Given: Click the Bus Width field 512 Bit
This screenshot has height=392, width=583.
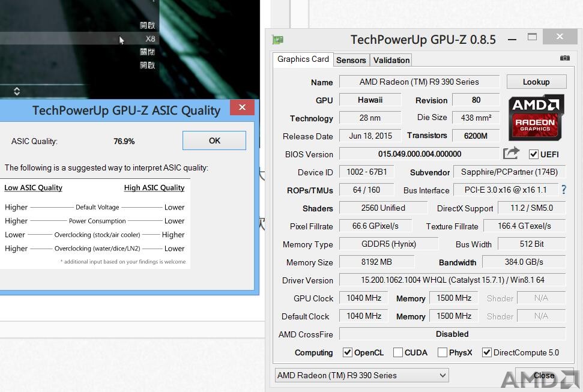Looking at the screenshot, I should click(x=532, y=244).
